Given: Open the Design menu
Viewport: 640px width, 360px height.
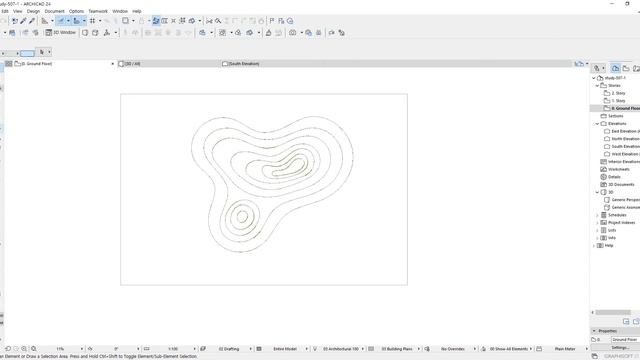Looking at the screenshot, I should [x=33, y=11].
